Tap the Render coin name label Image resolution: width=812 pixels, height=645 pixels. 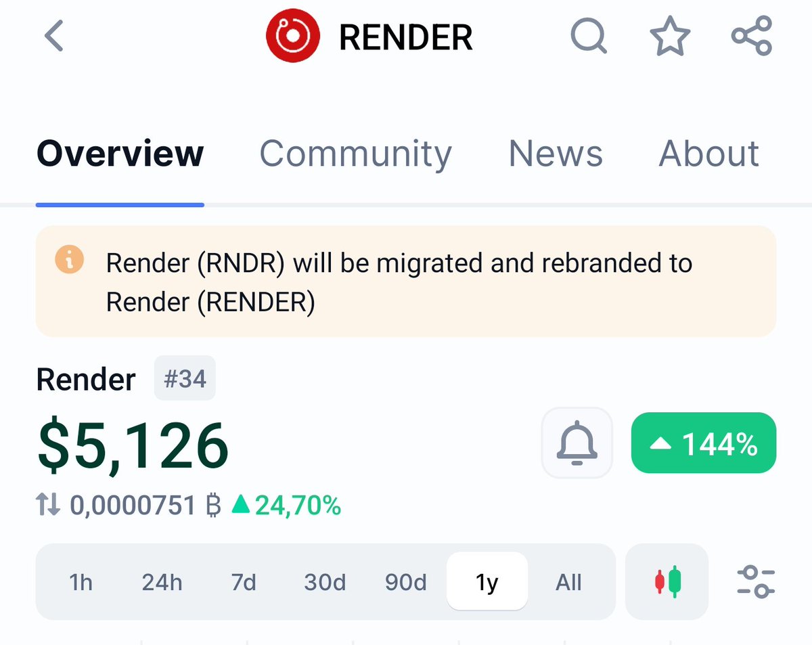pyautogui.click(x=86, y=379)
